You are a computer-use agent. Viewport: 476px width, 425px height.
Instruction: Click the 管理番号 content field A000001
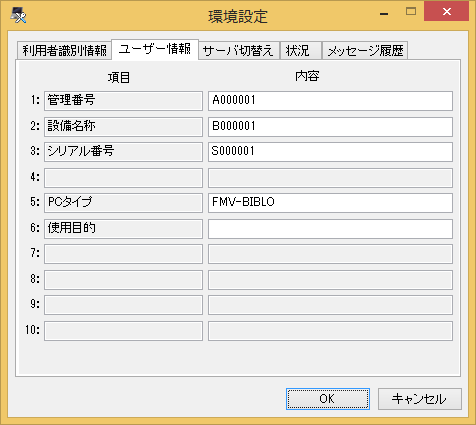tap(330, 101)
